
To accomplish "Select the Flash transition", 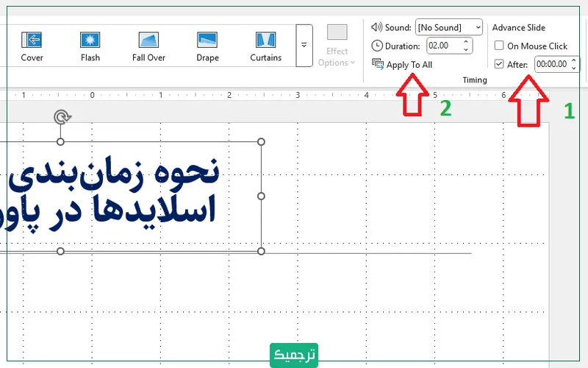I will pos(90,46).
